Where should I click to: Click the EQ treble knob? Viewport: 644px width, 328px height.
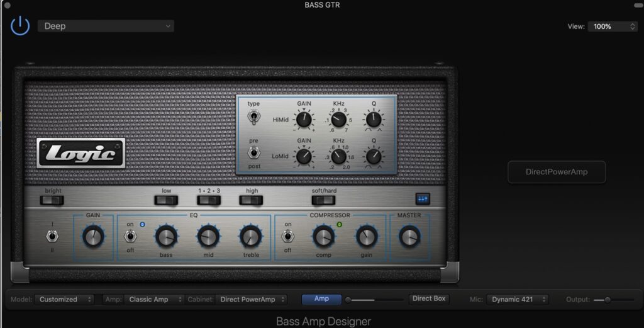click(251, 236)
